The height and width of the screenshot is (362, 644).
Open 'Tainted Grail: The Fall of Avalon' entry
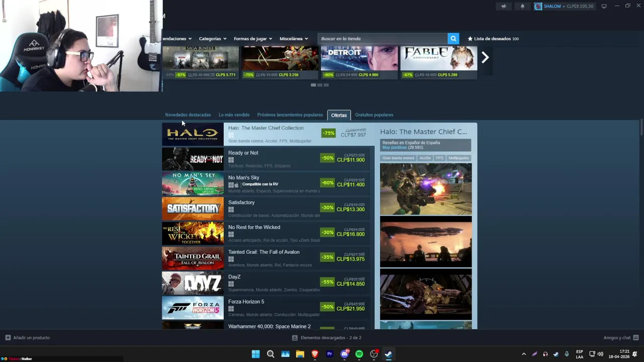(266, 258)
